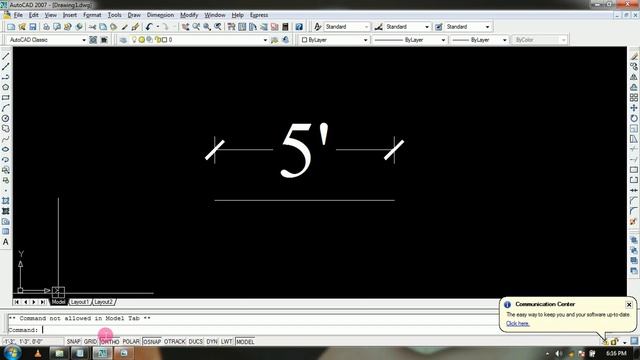The height and width of the screenshot is (360, 640).
Task: Select the Polygon tool
Action: click(6, 87)
